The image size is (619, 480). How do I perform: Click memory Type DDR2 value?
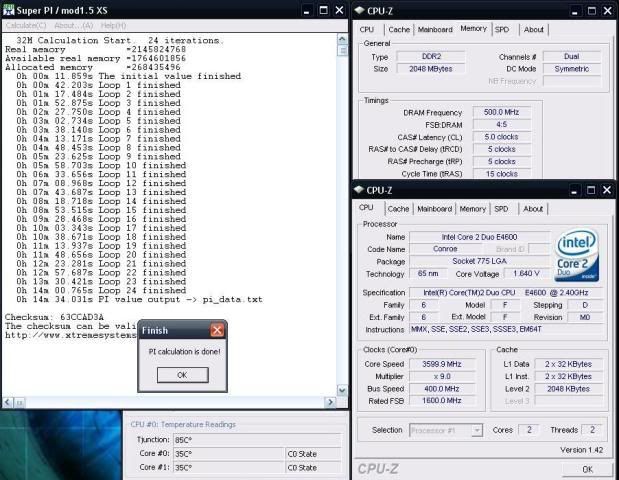click(x=431, y=56)
